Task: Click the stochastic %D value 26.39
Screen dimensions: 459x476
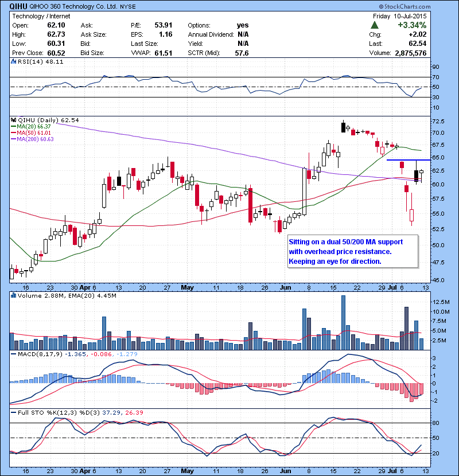Action: (x=134, y=412)
